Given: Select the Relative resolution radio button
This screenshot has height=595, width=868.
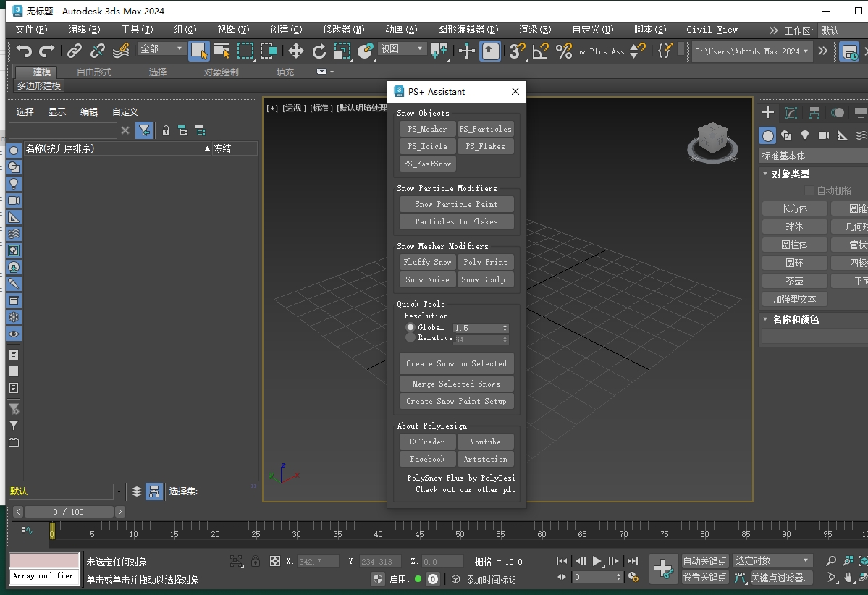Looking at the screenshot, I should [410, 337].
